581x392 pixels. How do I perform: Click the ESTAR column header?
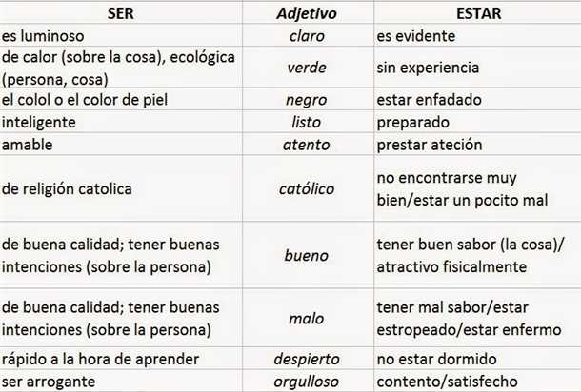tap(477, 13)
